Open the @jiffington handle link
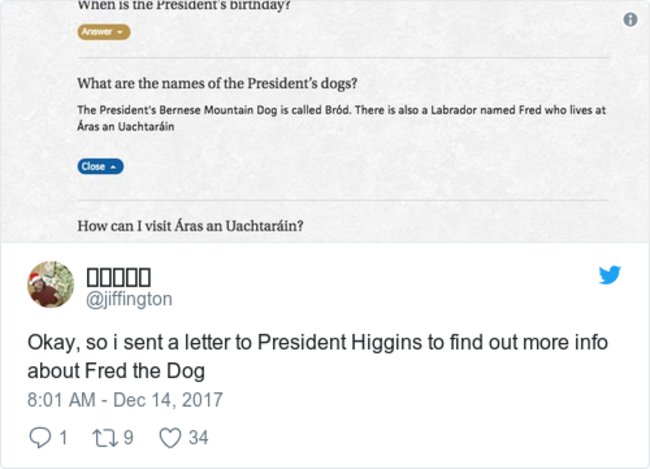Viewport: 650px width, 469px height. click(x=129, y=298)
